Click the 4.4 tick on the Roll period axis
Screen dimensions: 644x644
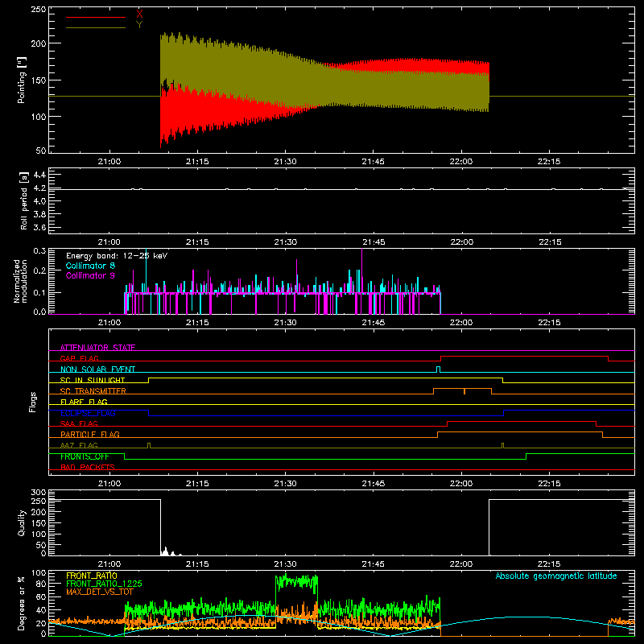click(x=39, y=175)
